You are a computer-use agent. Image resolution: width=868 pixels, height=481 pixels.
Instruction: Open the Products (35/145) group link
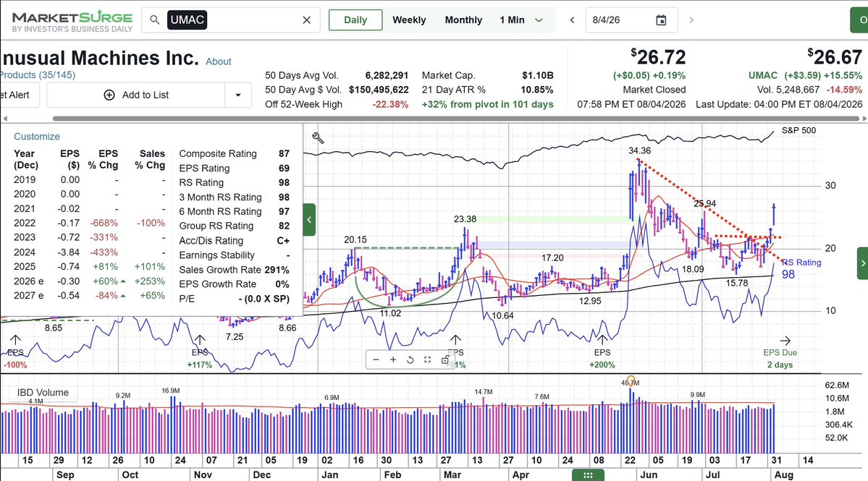(38, 75)
